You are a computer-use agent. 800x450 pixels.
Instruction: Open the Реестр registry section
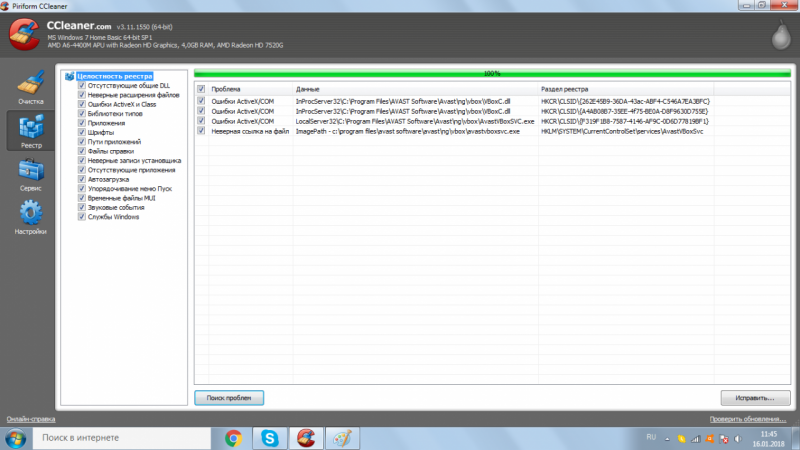pyautogui.click(x=31, y=131)
